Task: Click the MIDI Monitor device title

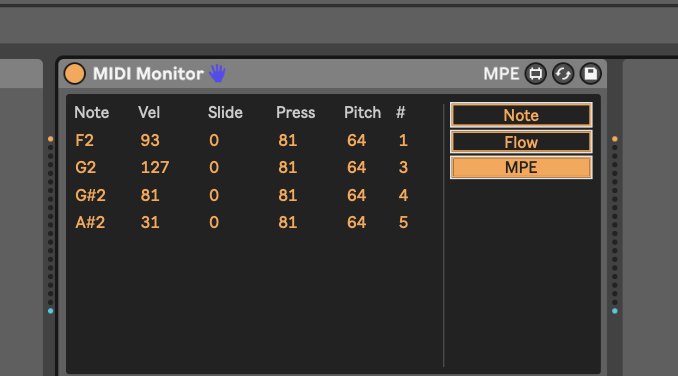Action: point(148,74)
